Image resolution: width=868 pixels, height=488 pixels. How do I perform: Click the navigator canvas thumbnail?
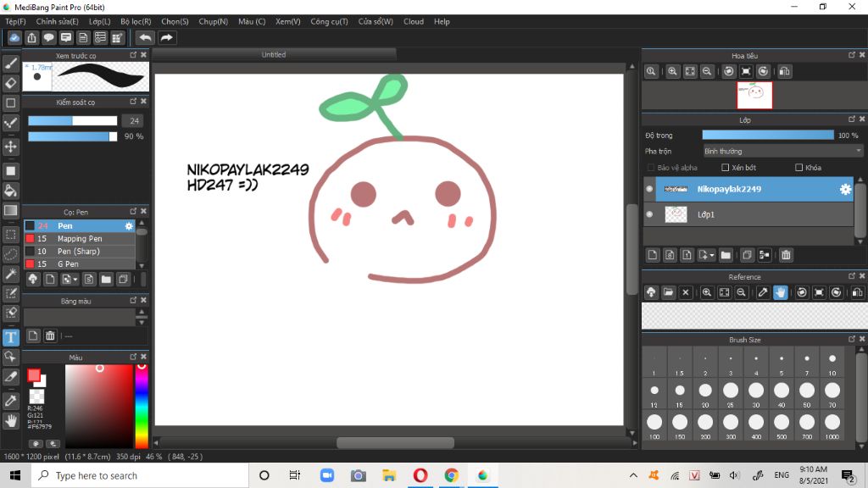click(754, 95)
